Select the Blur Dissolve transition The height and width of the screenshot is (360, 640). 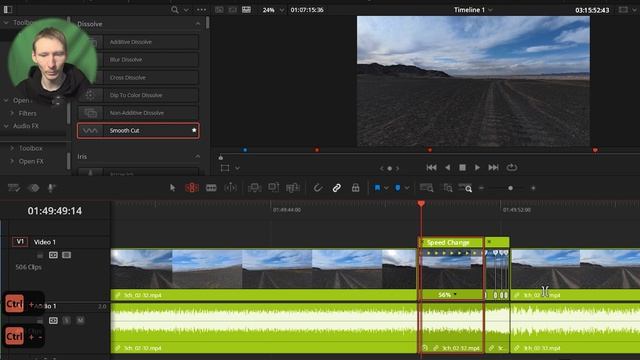click(138, 60)
